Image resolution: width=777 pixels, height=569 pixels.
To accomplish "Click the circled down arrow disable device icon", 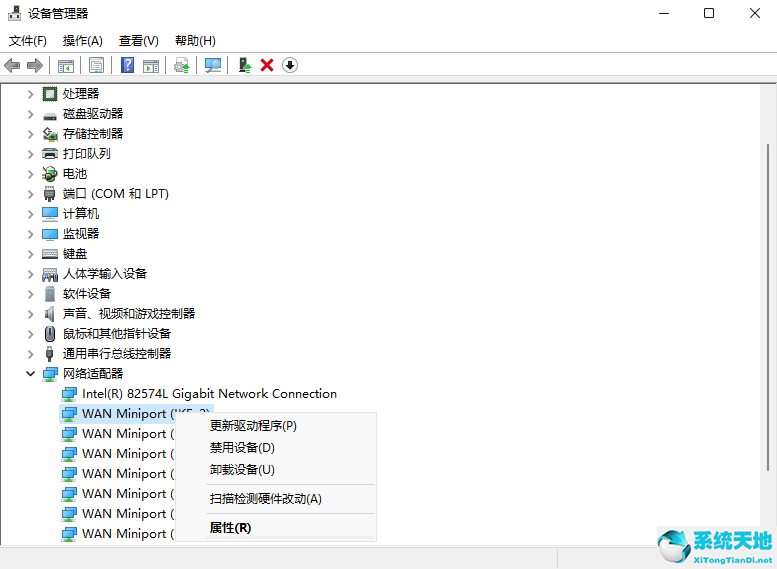I will [290, 65].
